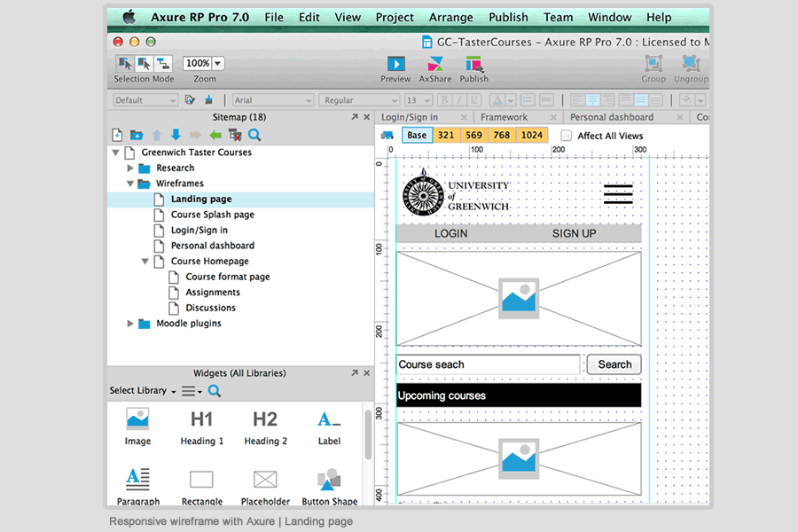Viewport: 798px width, 532px height.
Task: Move the Landing page up in the Sitemap
Action: pos(157,134)
